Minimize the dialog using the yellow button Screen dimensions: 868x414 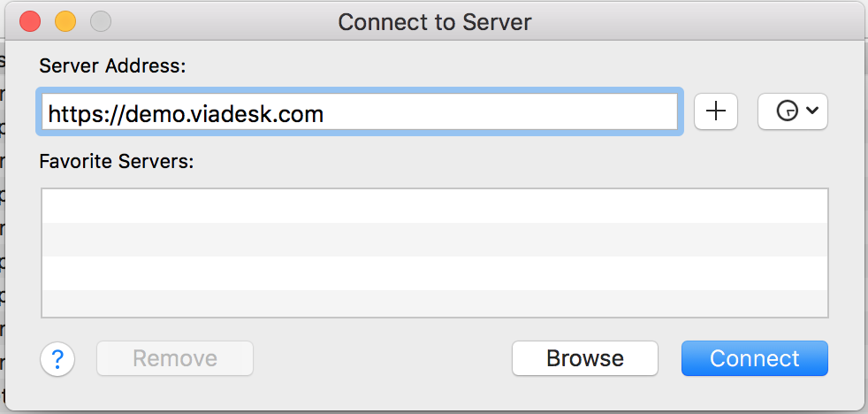coord(65,21)
